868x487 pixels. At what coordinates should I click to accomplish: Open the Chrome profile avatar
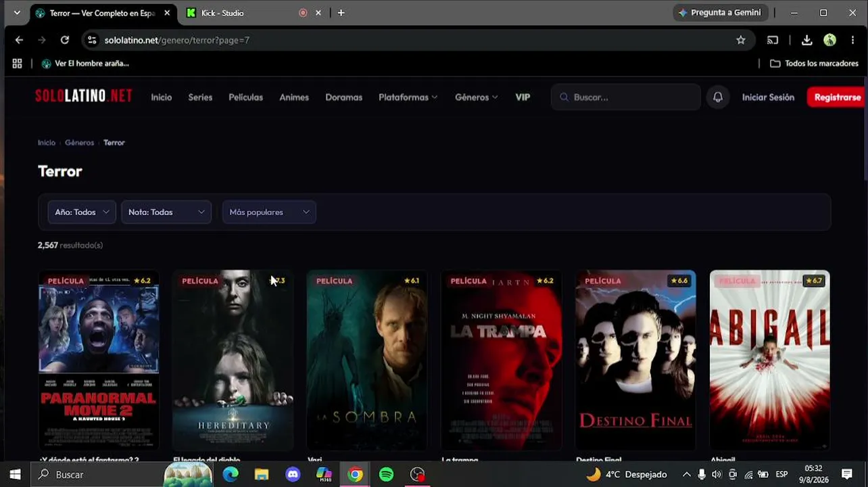[x=830, y=40]
